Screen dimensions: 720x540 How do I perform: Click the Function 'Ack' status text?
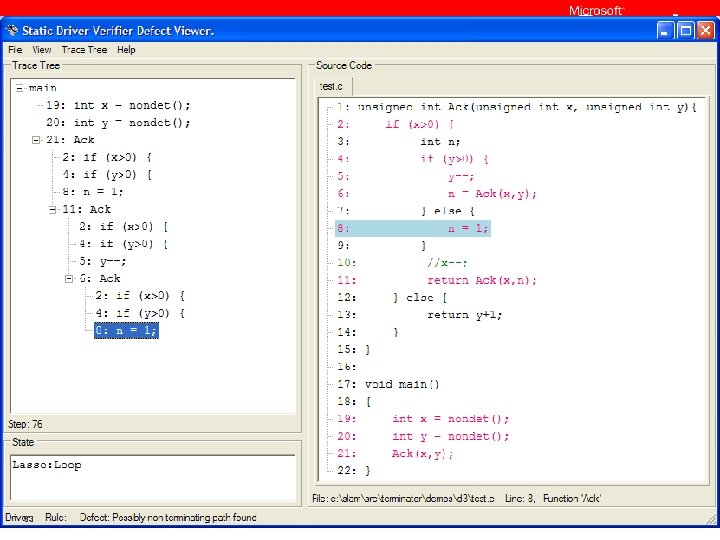point(572,498)
